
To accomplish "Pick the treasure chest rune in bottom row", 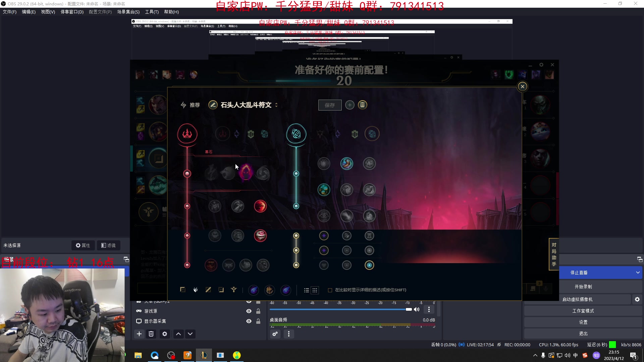I will click(x=211, y=265).
